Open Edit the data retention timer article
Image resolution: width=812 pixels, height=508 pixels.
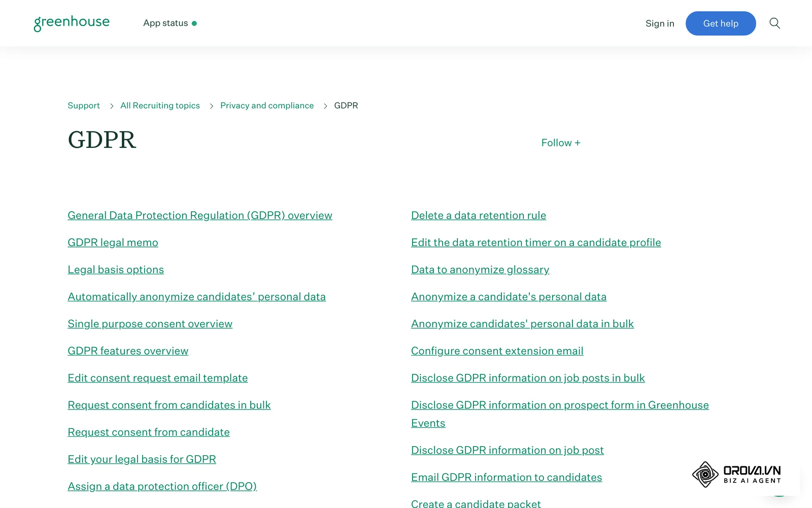(x=536, y=242)
